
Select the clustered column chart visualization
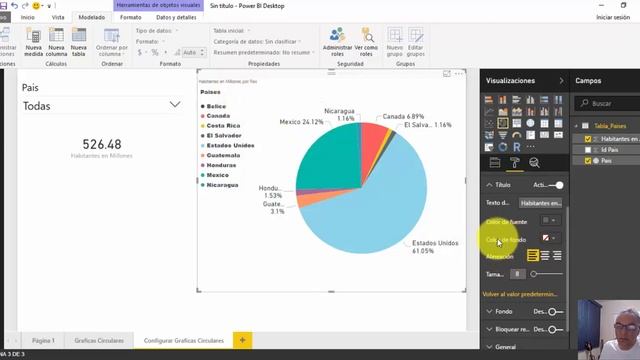(x=530, y=100)
